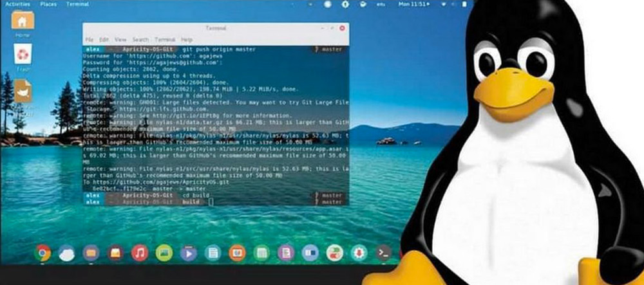
Task: Open the green spreadsheet dock icon
Action: pos(261,253)
